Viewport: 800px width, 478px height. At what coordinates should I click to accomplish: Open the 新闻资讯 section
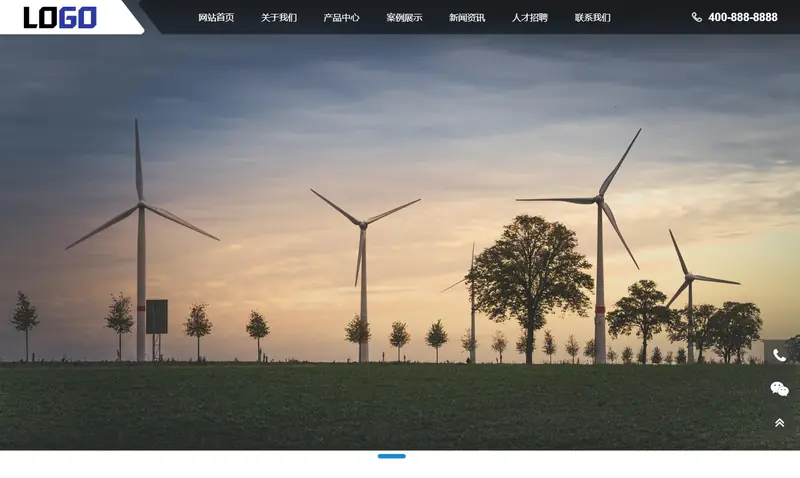467,17
